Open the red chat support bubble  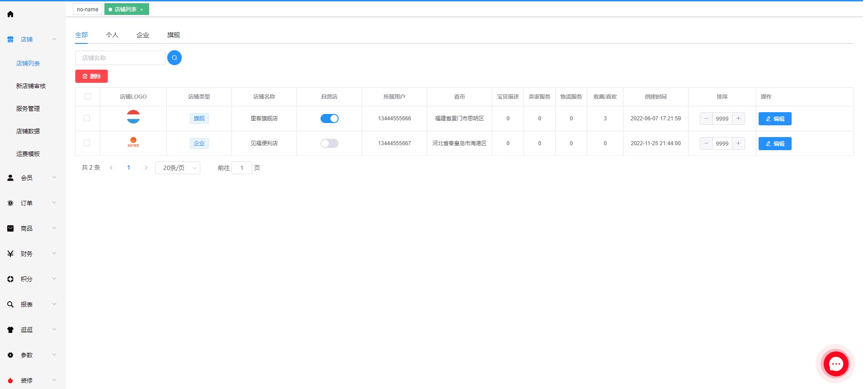click(x=836, y=364)
